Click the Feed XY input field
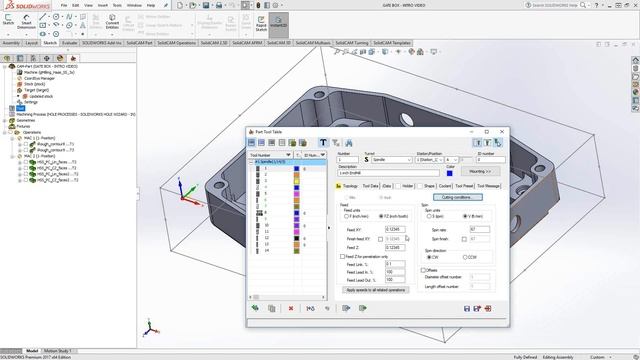 pyautogui.click(x=395, y=229)
